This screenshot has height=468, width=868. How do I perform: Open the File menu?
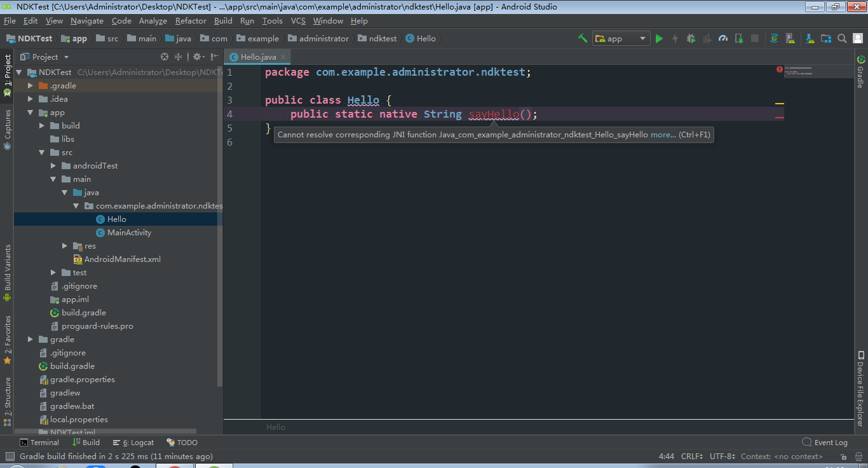pos(10,20)
